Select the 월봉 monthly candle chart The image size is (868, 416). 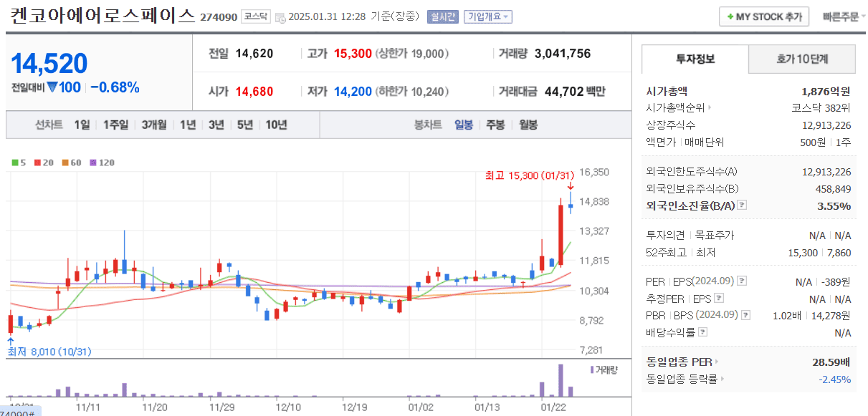[x=528, y=125]
